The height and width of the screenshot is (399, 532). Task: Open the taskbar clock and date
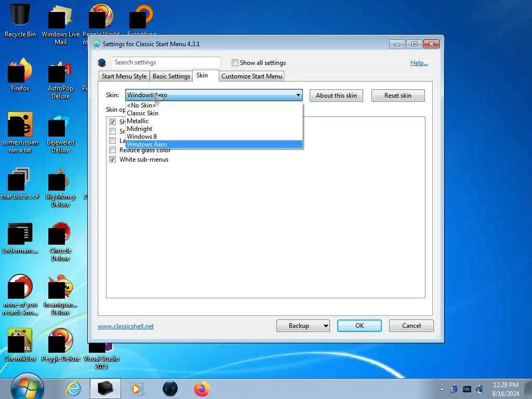pos(506,389)
